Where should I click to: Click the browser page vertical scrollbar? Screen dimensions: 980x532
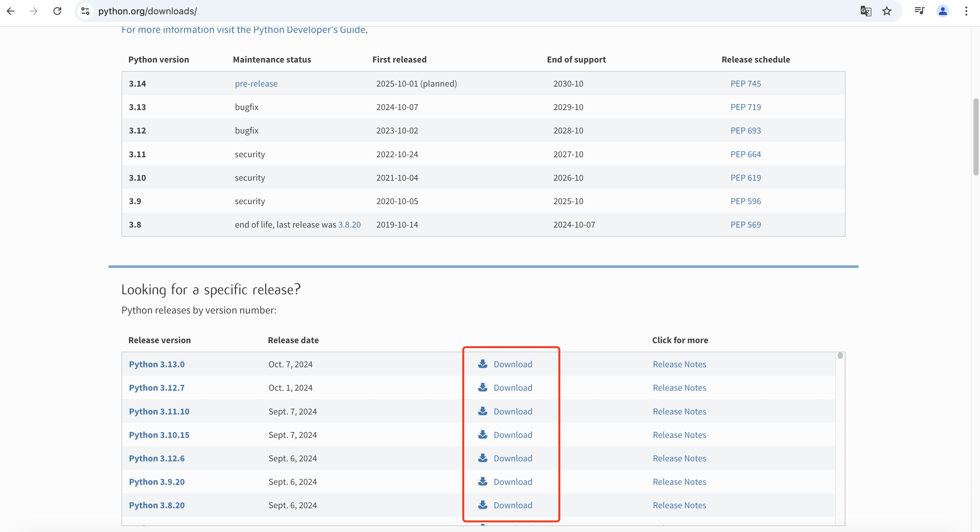[976, 137]
